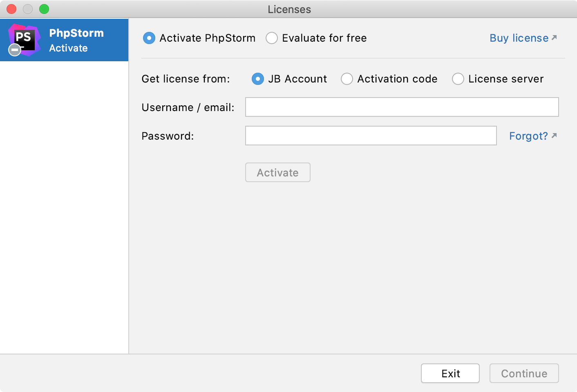The image size is (577, 392).
Task: Click the Exit button
Action: pos(450,373)
